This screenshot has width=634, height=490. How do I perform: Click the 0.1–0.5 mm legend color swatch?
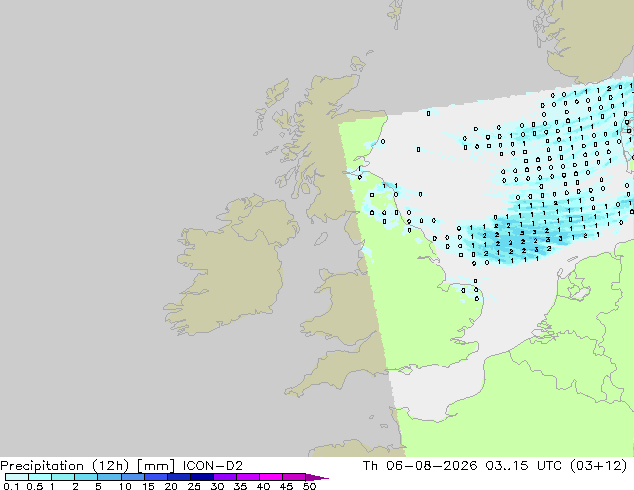coord(17,477)
